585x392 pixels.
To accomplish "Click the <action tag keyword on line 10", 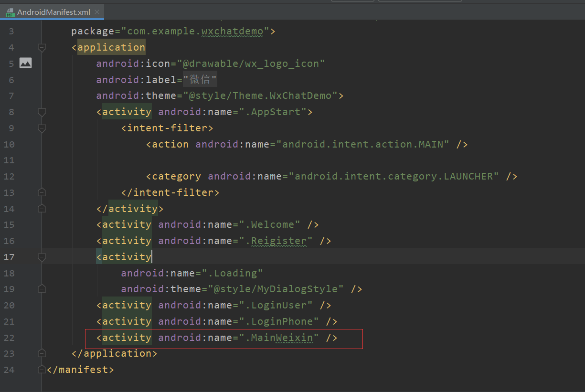I will coord(168,144).
